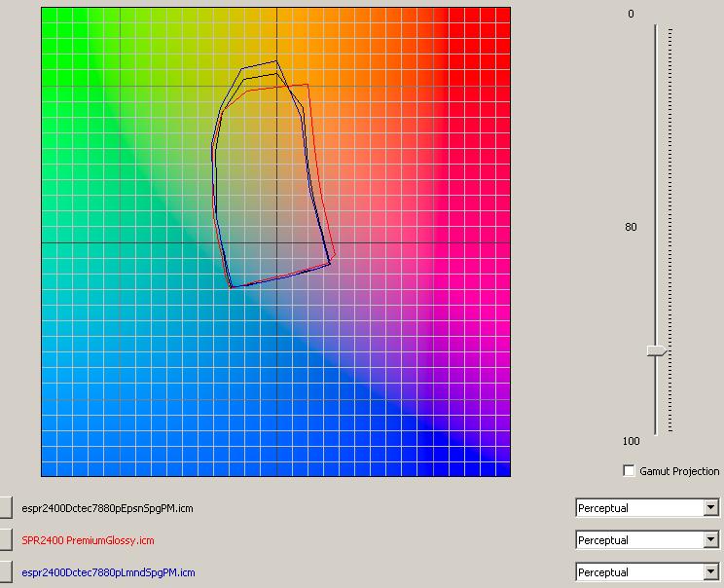Click the lightness slider thumb
Image resolution: width=724 pixels, height=588 pixels.
[657, 351]
